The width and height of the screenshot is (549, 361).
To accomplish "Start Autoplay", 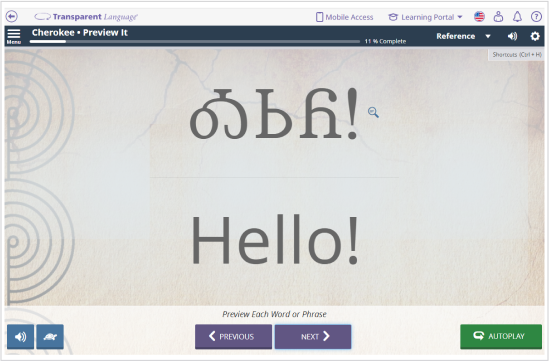I will coord(501,336).
